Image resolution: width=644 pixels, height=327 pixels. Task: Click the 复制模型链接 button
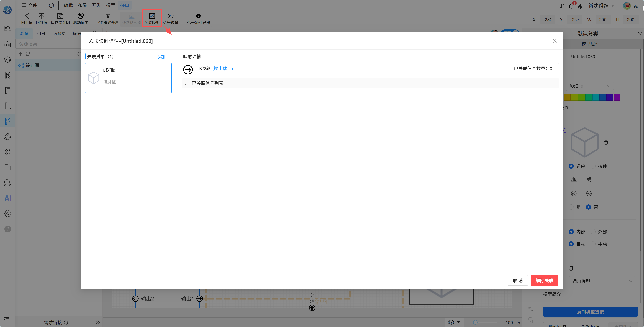[590, 312]
